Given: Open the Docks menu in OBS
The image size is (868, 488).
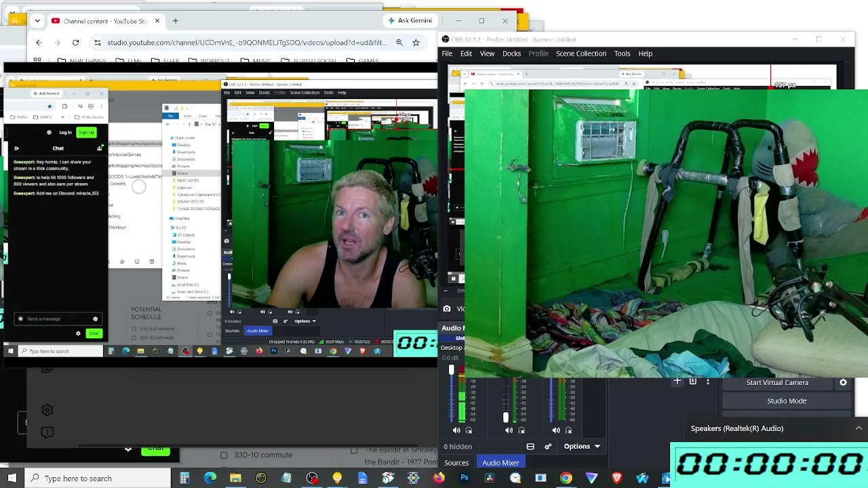Looking at the screenshot, I should point(511,54).
